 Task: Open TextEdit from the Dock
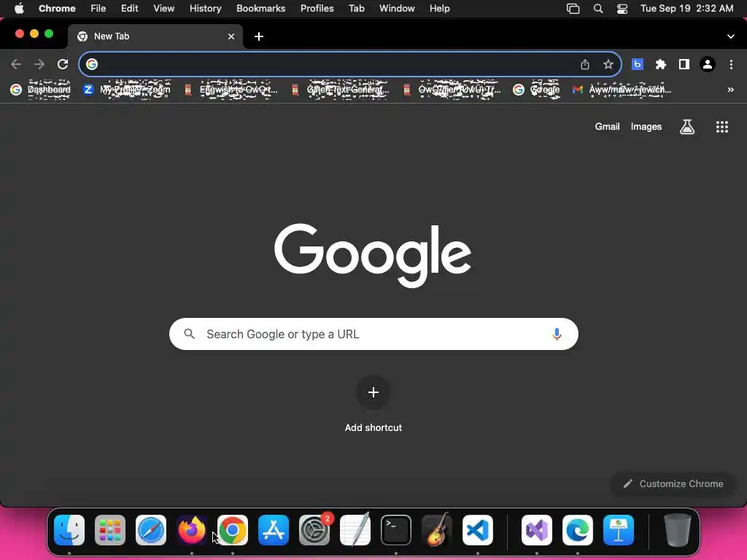[355, 530]
